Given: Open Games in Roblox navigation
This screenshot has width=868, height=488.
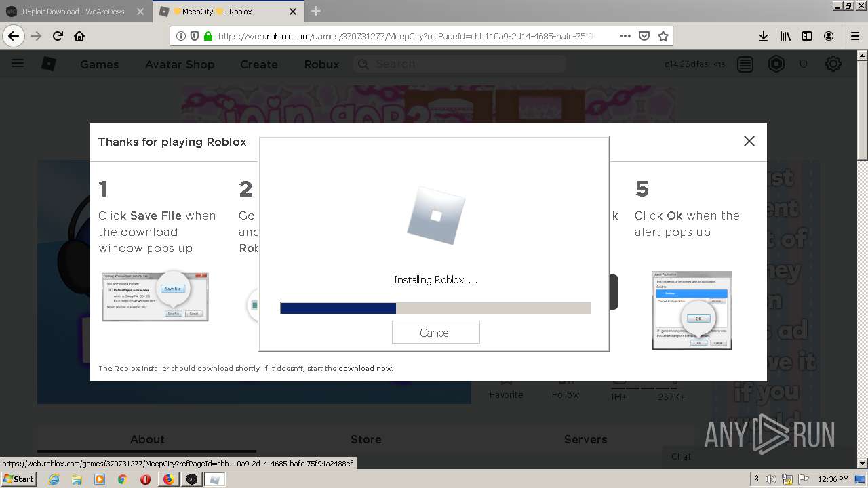Looking at the screenshot, I should pyautogui.click(x=100, y=64).
